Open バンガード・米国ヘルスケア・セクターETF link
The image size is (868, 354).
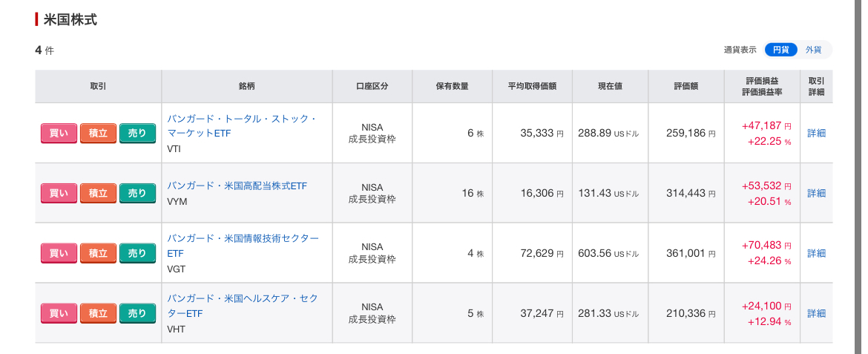(x=243, y=306)
